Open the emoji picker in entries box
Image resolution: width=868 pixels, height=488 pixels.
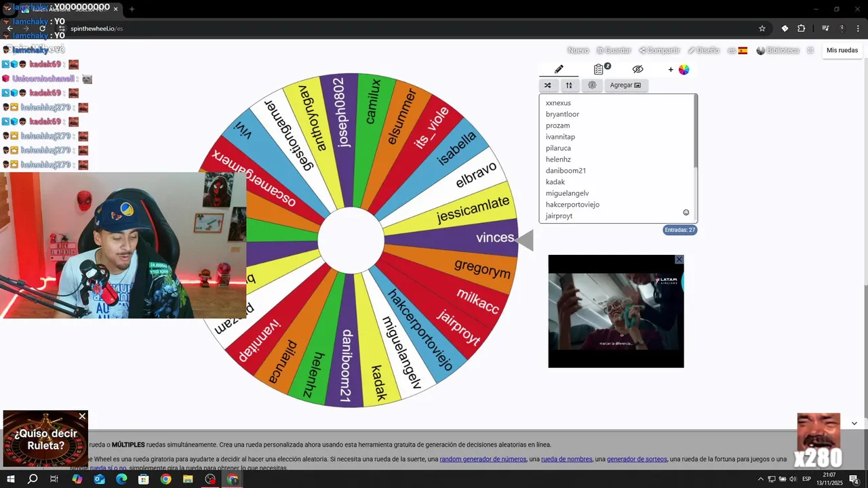pos(686,212)
